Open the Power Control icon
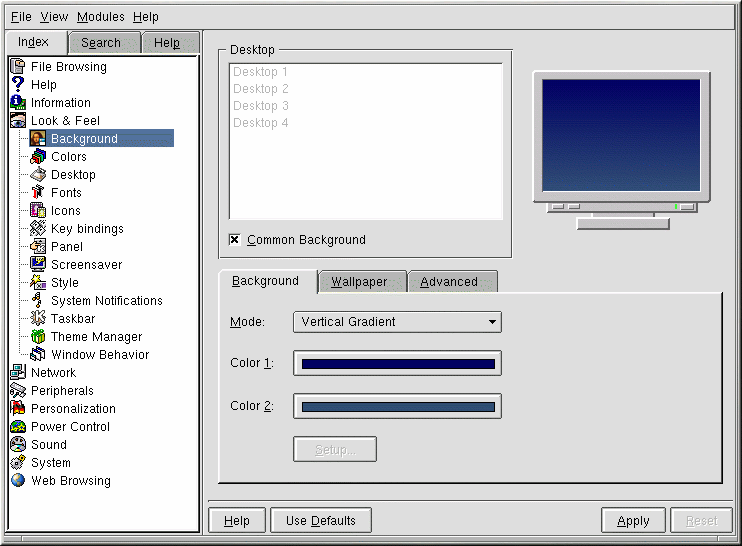 pos(17,427)
